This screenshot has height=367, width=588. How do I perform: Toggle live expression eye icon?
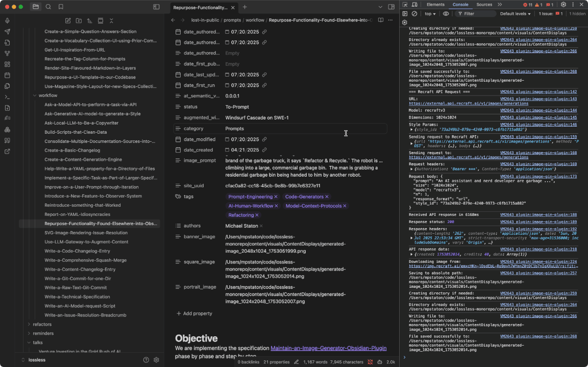[446, 14]
